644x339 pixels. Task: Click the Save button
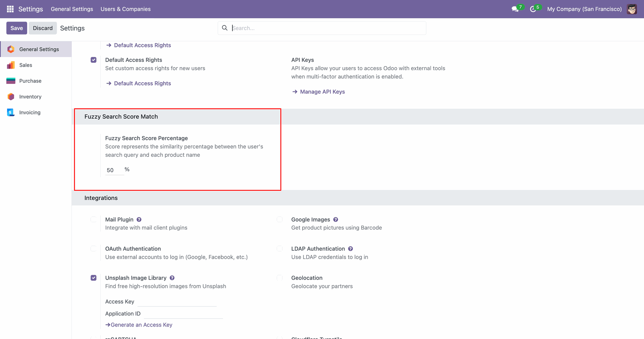16,28
